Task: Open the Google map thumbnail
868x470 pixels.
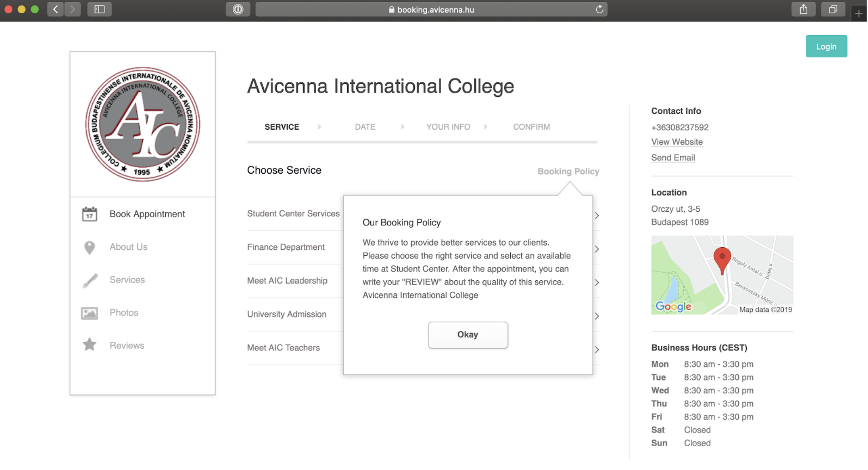Action: coord(722,275)
